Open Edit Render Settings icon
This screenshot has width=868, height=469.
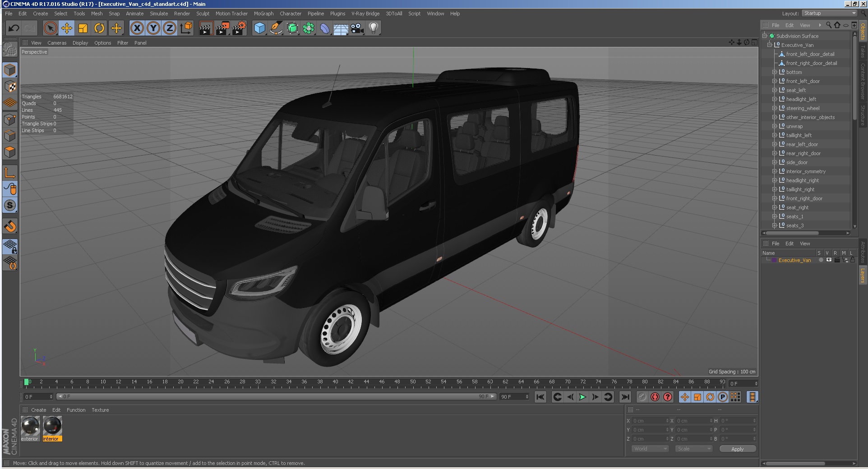point(239,28)
